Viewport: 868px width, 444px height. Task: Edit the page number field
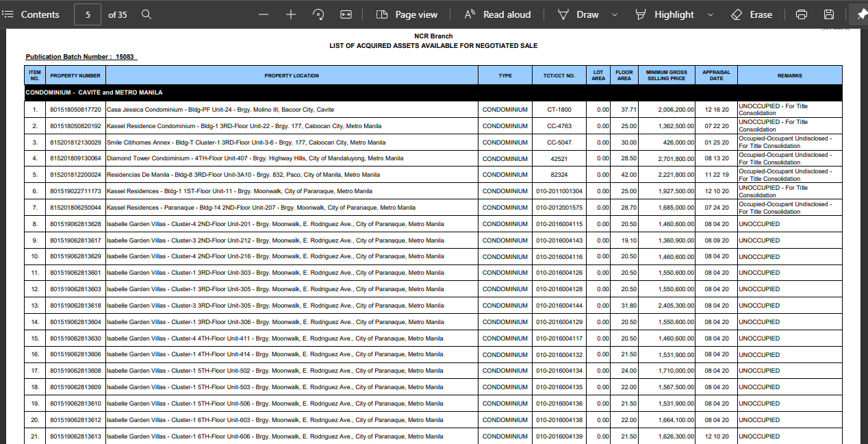88,14
